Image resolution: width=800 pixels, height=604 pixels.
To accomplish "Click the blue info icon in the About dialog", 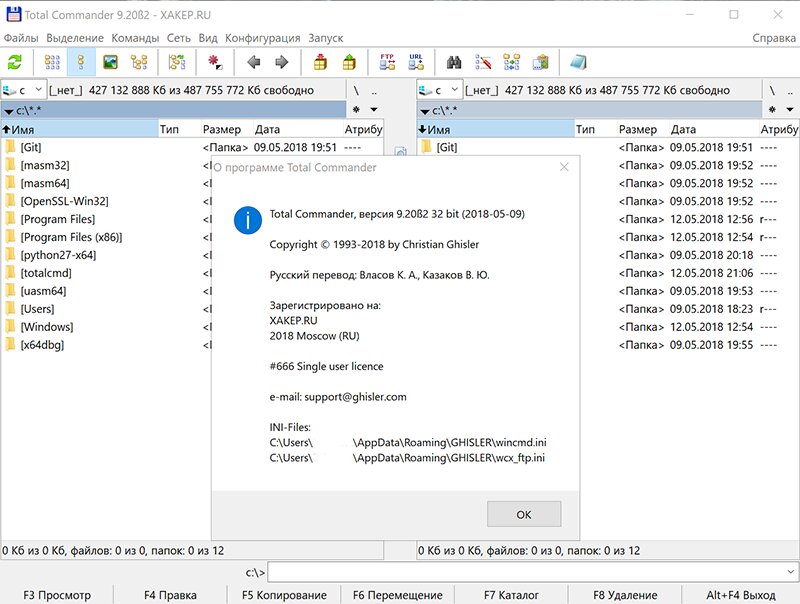I will (248, 220).
